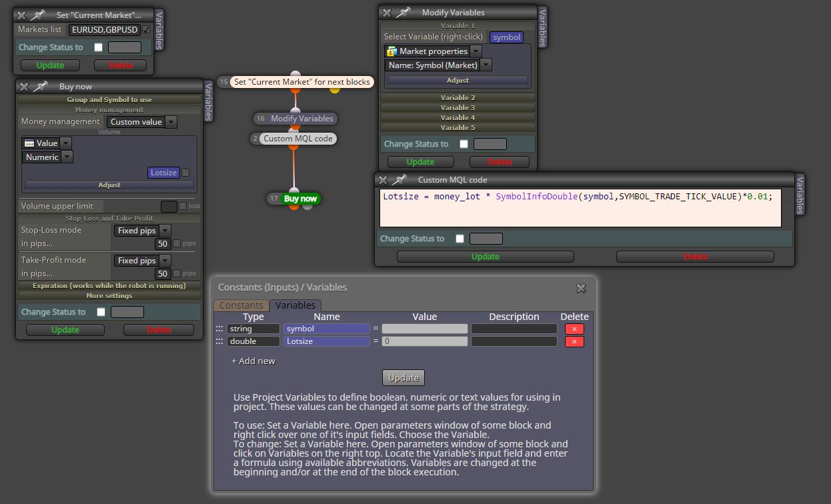Close the Set "Current Market" panel via X icon
The width and height of the screenshot is (831, 504).
21,15
